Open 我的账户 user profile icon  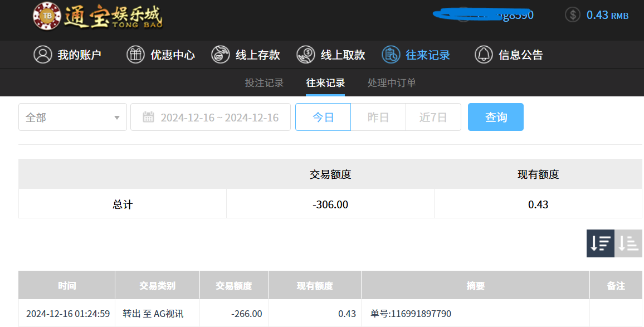coord(43,55)
